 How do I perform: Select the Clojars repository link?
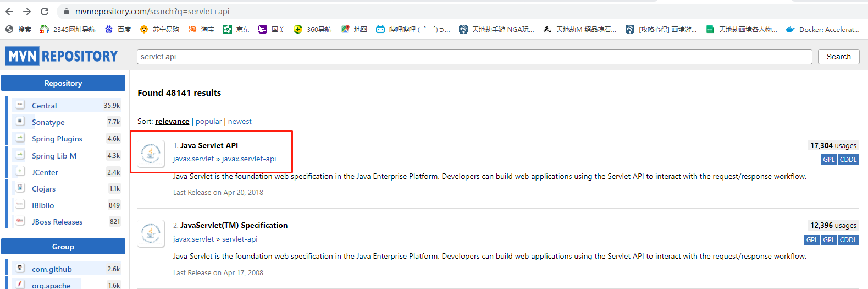click(44, 189)
